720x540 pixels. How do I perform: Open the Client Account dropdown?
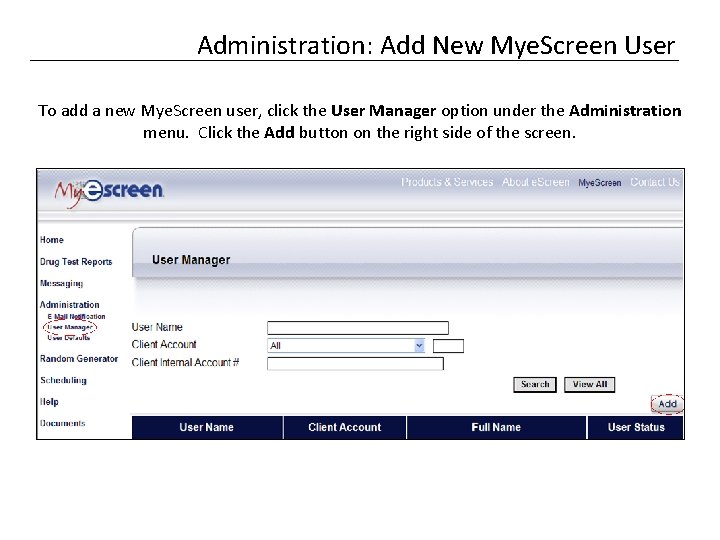[x=346, y=345]
